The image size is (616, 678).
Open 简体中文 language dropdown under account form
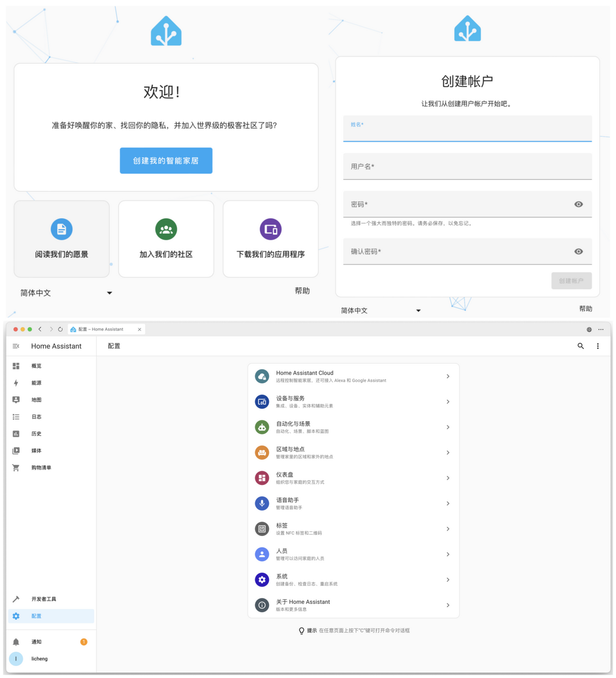click(x=381, y=311)
